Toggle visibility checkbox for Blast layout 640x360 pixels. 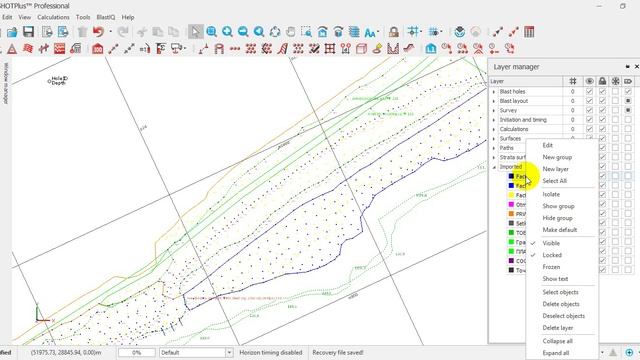coord(589,101)
